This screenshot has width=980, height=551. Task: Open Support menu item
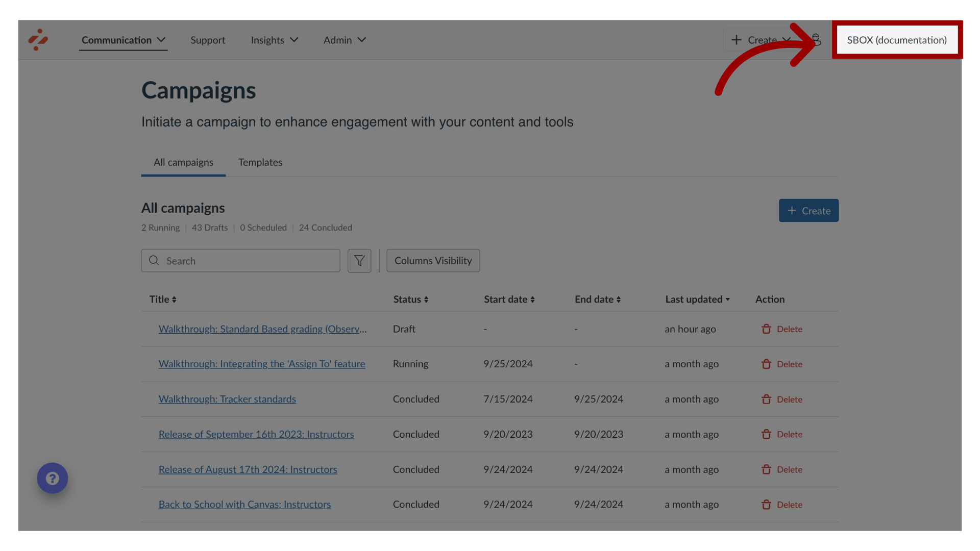coord(207,40)
